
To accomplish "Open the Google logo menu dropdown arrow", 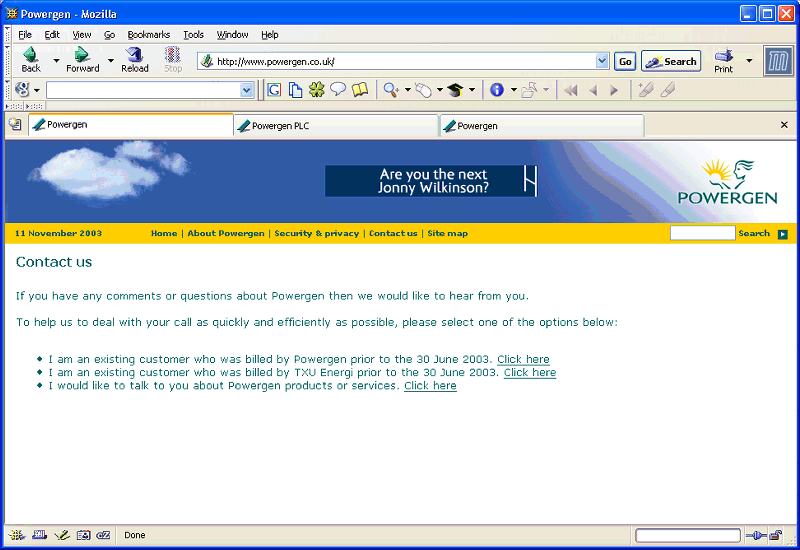I will point(37,91).
